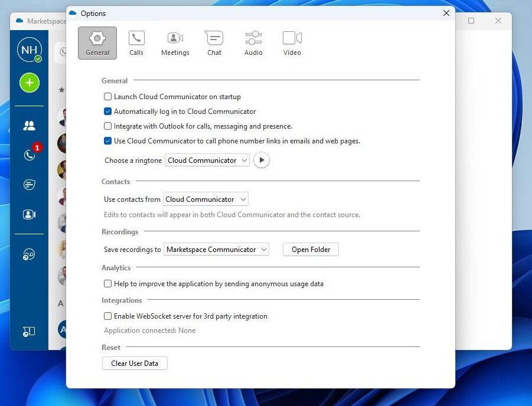Open the Choose a ringtone dropdown
Image resolution: width=532 pixels, height=406 pixels.
click(x=207, y=160)
